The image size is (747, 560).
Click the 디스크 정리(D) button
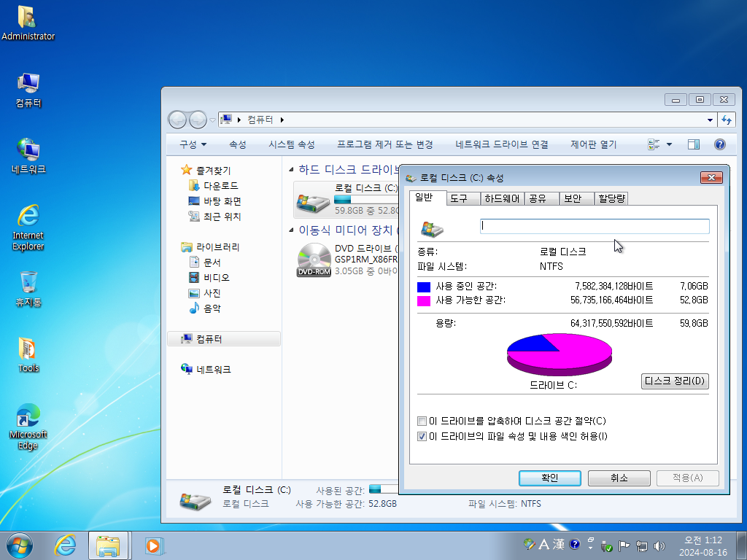[x=675, y=381]
